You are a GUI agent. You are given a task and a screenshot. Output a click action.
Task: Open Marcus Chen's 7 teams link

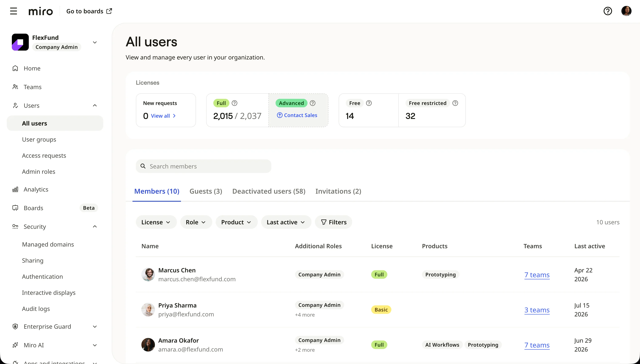click(x=537, y=275)
